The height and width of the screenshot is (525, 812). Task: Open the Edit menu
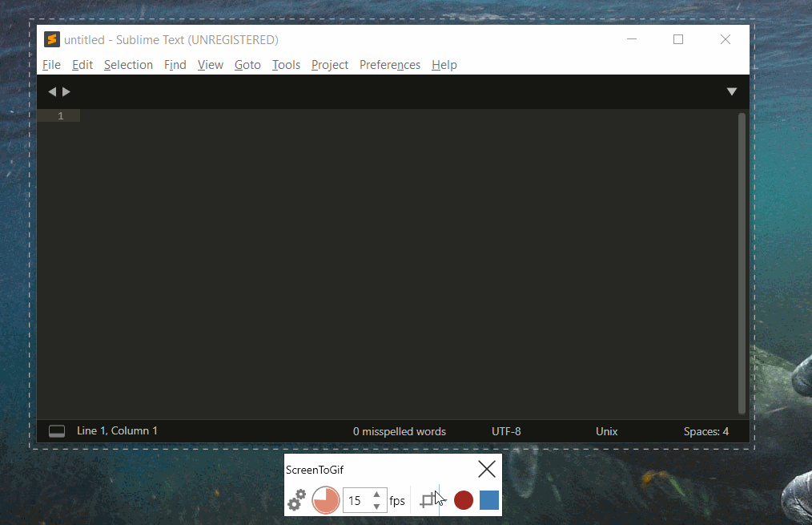[x=82, y=65]
